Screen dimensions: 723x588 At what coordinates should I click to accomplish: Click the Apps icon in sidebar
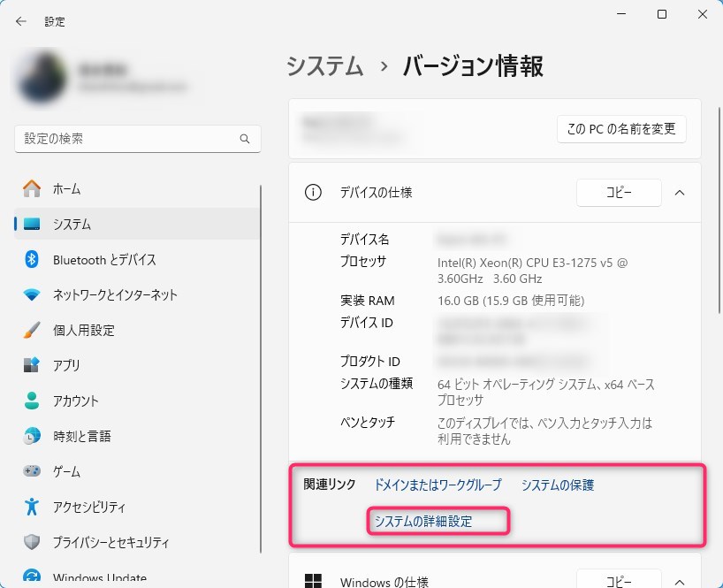[32, 365]
